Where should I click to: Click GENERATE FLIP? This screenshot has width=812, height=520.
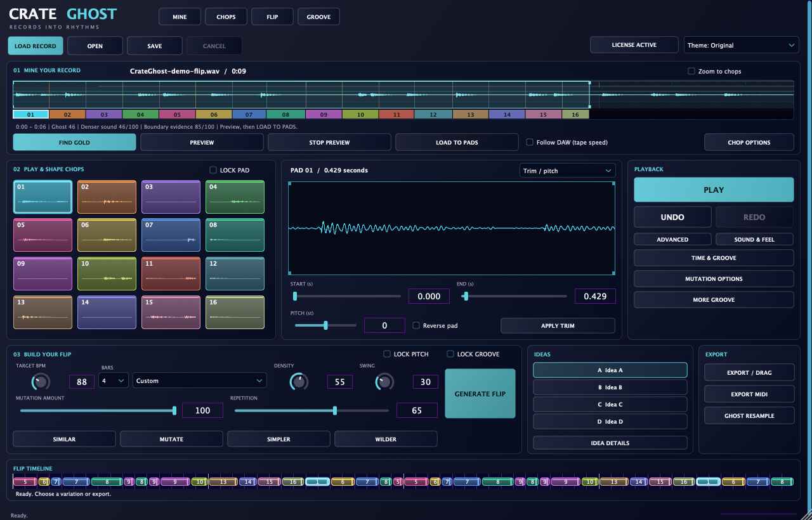(480, 394)
